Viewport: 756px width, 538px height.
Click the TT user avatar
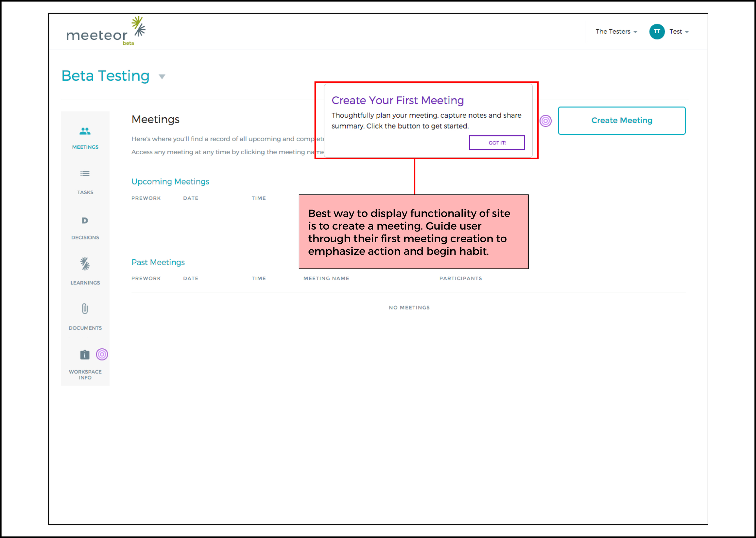(x=657, y=31)
